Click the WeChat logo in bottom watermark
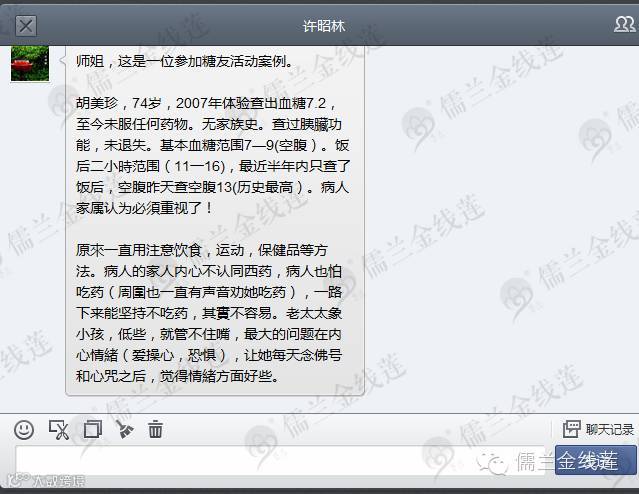This screenshot has width=639, height=494. point(492,463)
